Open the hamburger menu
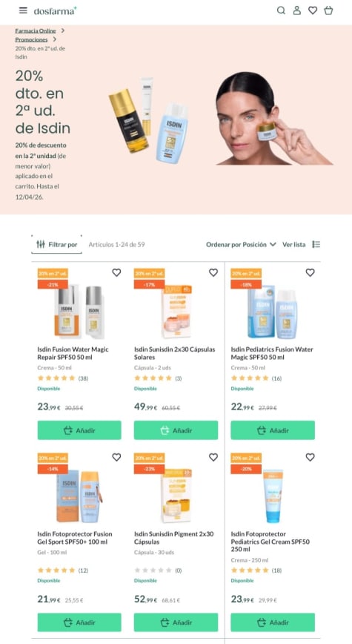The image size is (352, 644). pyautogui.click(x=23, y=10)
